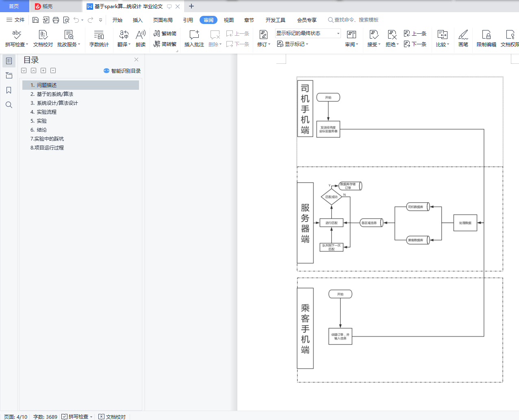
Task: Open the 文件 menu
Action: pyautogui.click(x=15, y=20)
